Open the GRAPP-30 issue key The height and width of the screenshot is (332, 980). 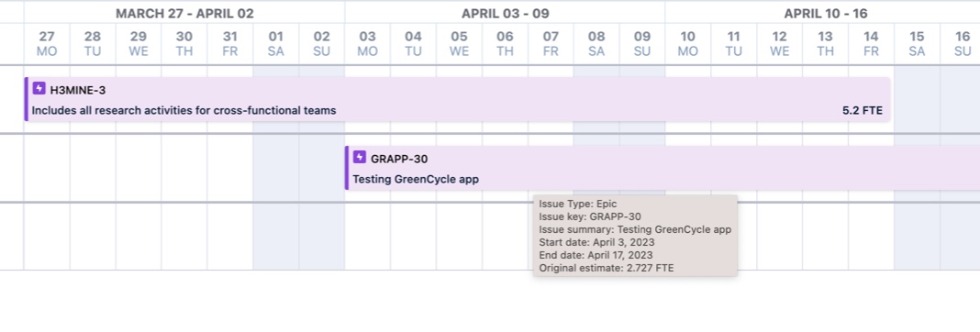tap(399, 159)
